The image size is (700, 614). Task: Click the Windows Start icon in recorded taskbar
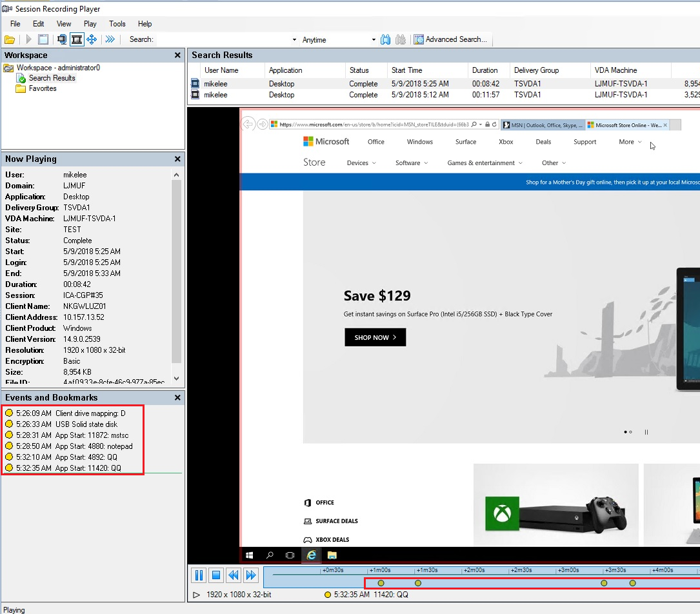(250, 555)
